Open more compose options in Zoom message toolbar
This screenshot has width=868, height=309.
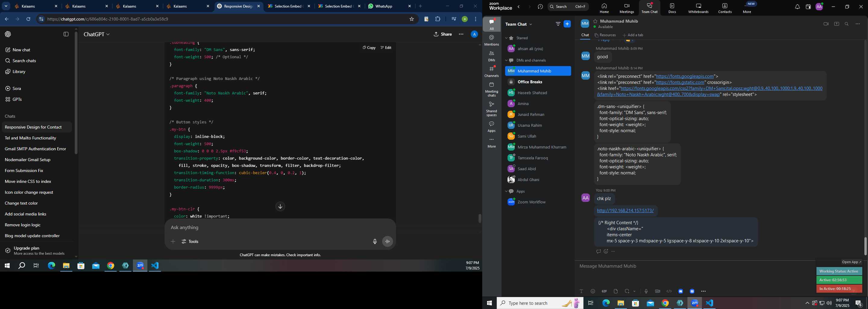[703, 291]
